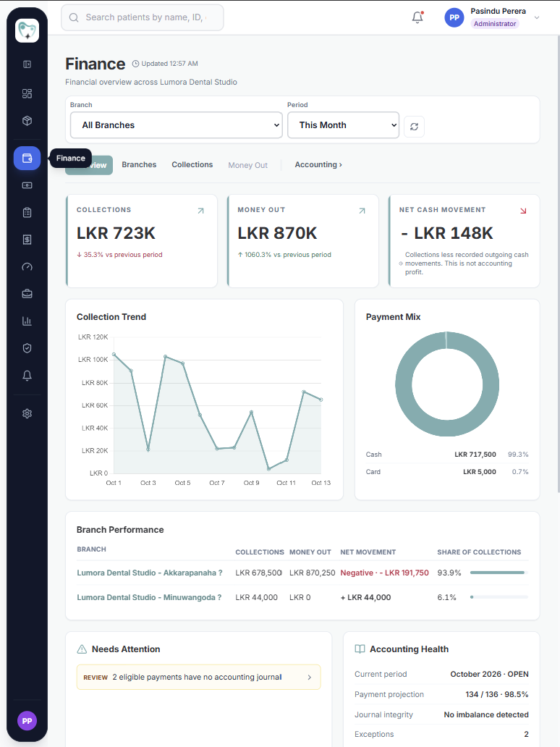The width and height of the screenshot is (560, 747).
Task: Open the cube inventory icon in sidebar
Action: [x=27, y=121]
